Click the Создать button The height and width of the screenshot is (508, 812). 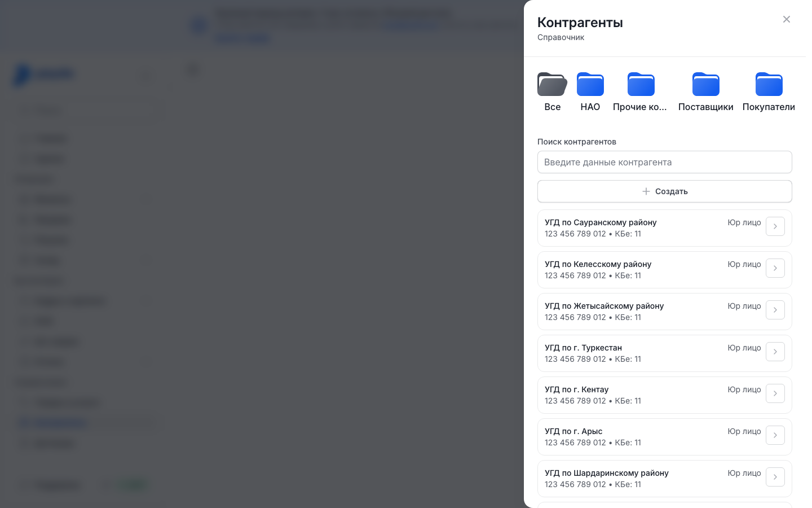[x=665, y=191]
